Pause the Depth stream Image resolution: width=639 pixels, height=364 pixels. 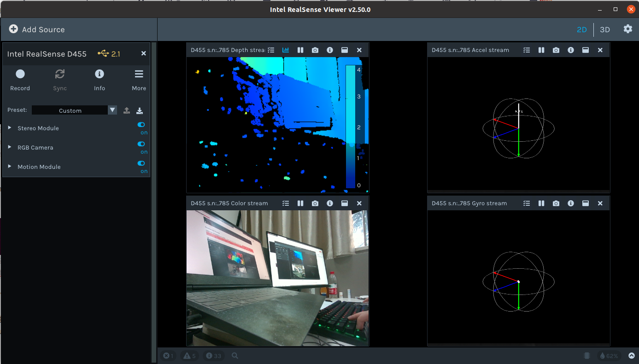click(300, 50)
